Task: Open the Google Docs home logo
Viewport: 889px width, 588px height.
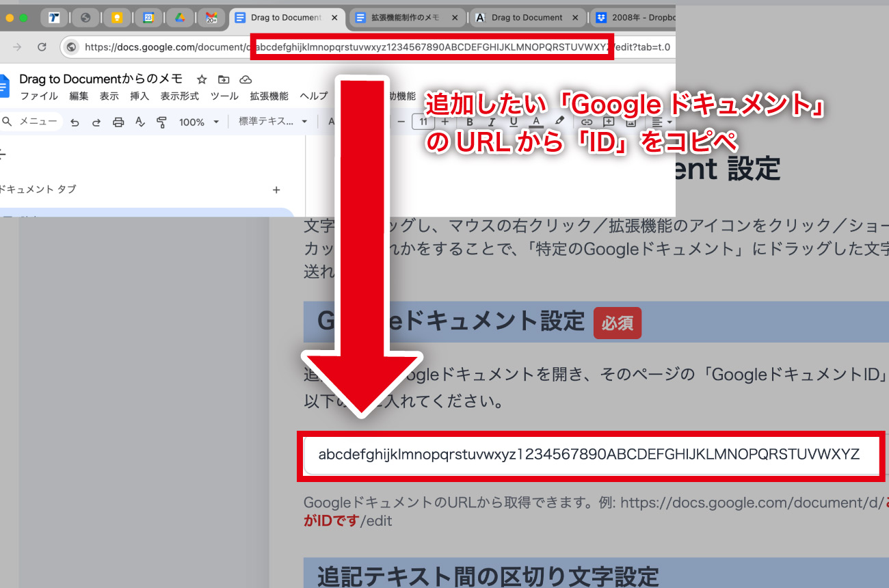Action: click(4, 87)
